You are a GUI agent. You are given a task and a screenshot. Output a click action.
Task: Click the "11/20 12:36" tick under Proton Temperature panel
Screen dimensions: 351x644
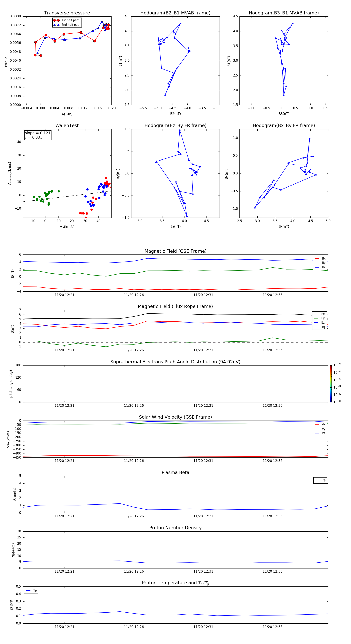pyautogui.click(x=273, y=627)
